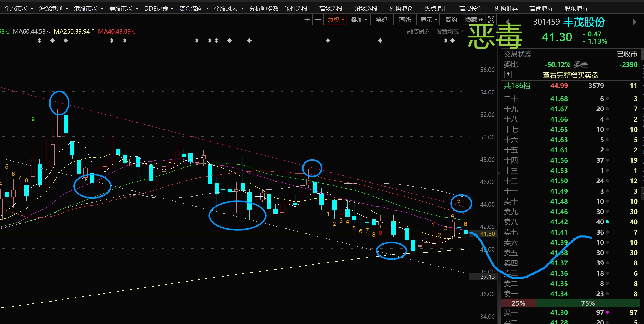The width and height of the screenshot is (644, 324).
Task: Toggle 简约 simple display mode
Action: 451,20
